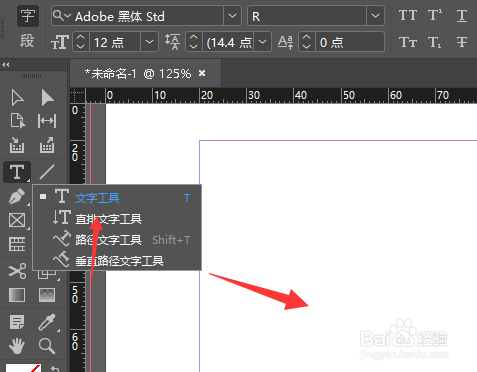Open the leading dropdown arrow

263,42
